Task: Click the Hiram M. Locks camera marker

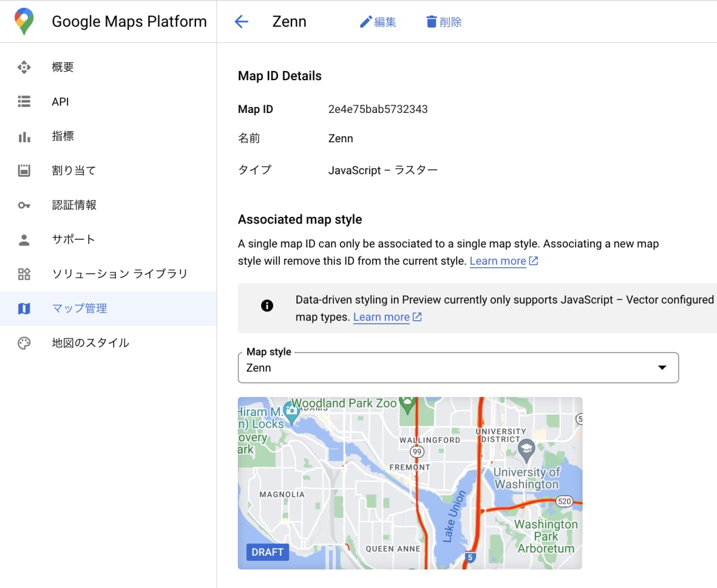Action: point(292,412)
